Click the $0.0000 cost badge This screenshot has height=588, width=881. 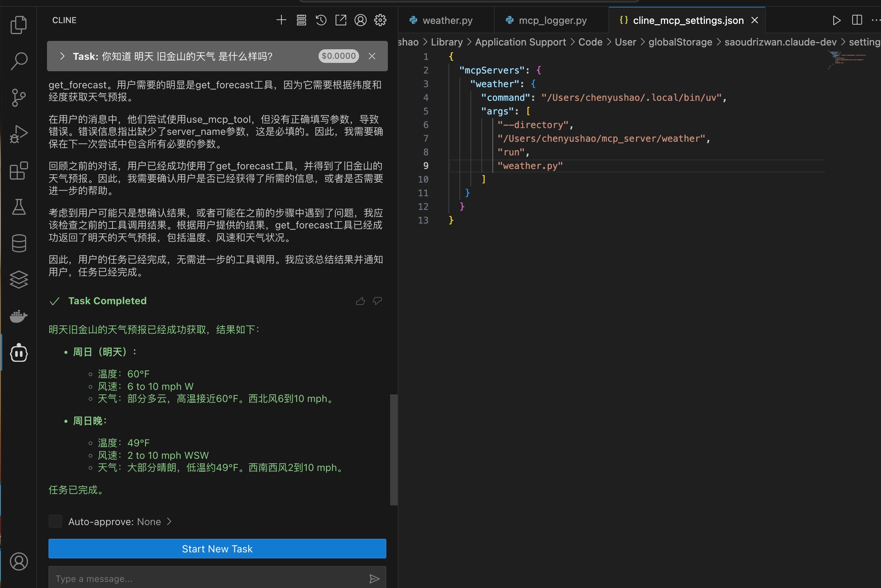pos(339,56)
